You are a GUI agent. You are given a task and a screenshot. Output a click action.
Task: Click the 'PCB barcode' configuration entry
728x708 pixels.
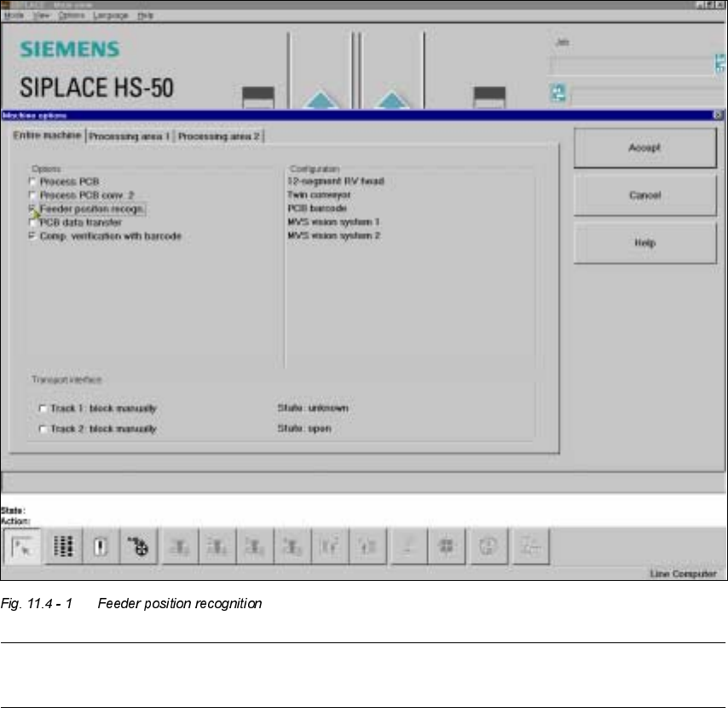point(317,208)
